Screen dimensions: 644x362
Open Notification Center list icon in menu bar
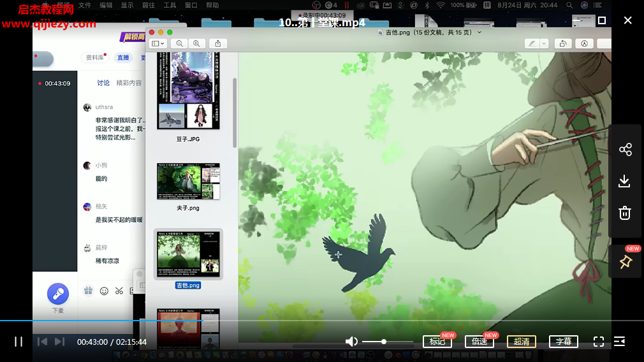(x=598, y=5)
